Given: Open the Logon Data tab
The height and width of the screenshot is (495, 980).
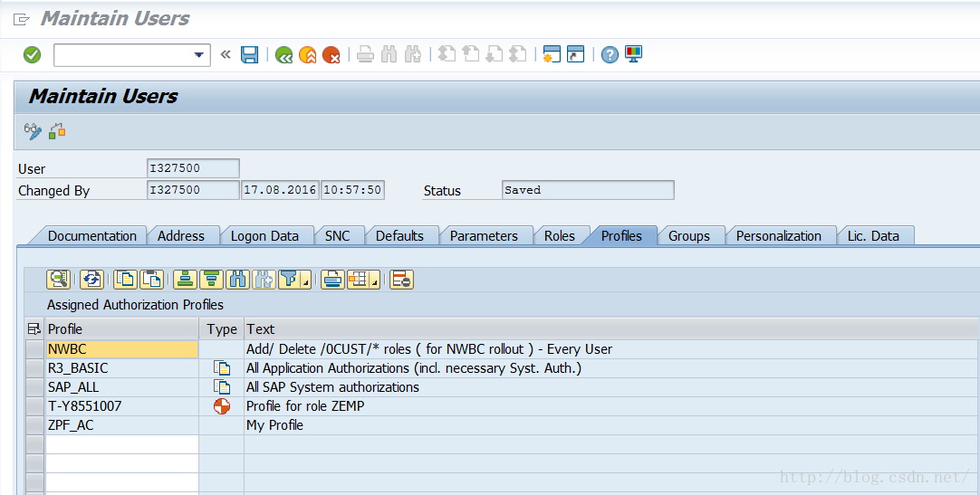Looking at the screenshot, I should pyautogui.click(x=264, y=236).
